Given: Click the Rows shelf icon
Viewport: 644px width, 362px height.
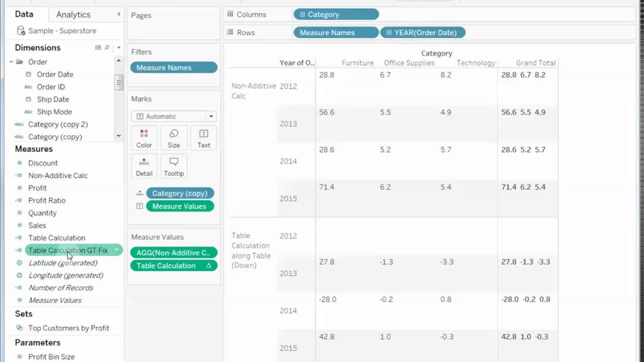Looking at the screenshot, I should click(230, 32).
